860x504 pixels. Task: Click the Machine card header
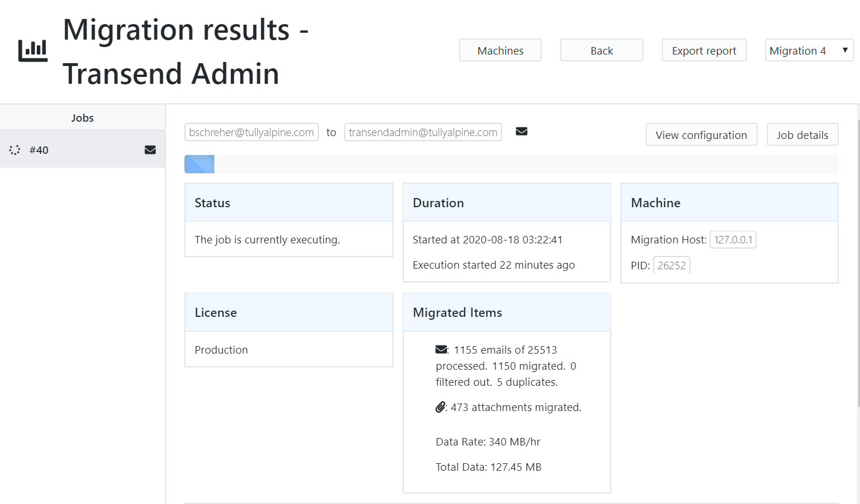[x=730, y=203]
